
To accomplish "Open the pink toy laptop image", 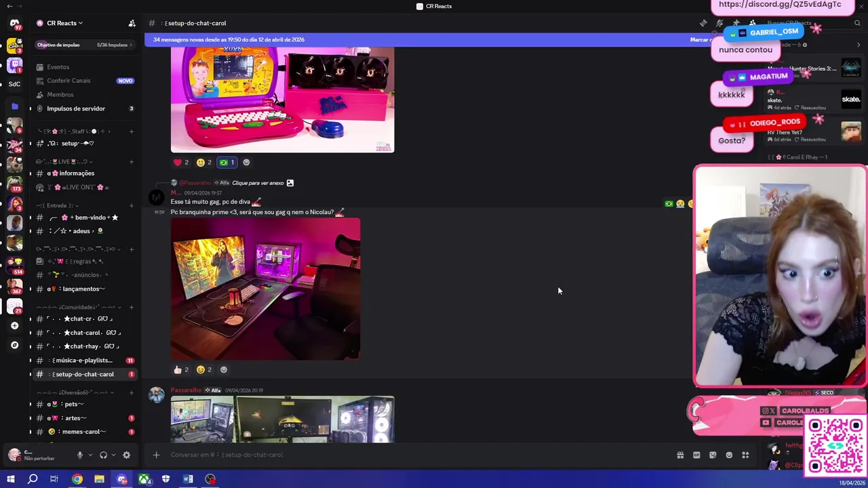I will (282, 99).
